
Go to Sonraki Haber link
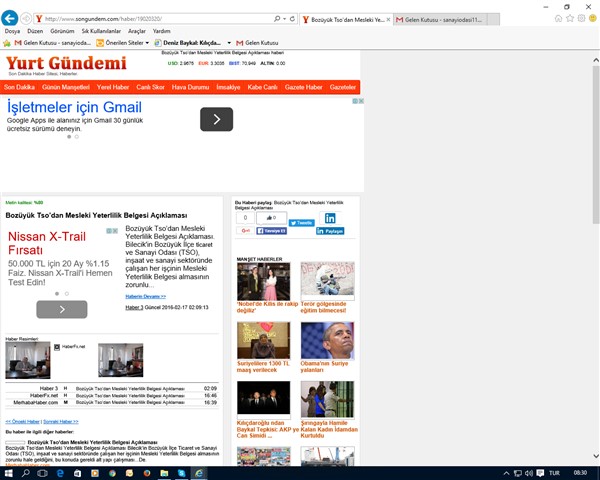click(x=61, y=421)
